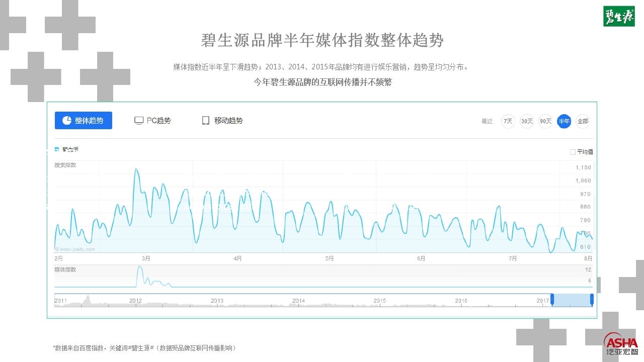The width and height of the screenshot is (644, 362).
Task: Enable the 平均值 checkbox
Action: coord(573,152)
